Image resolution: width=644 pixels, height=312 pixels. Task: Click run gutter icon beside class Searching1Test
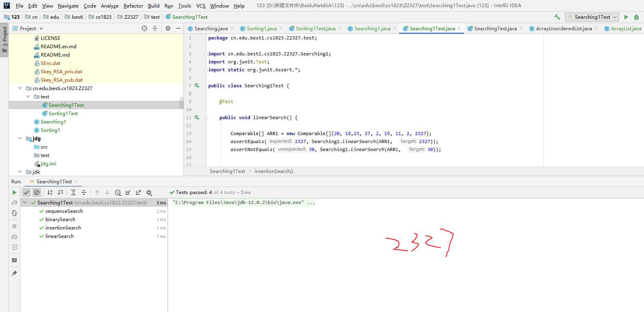(197, 86)
